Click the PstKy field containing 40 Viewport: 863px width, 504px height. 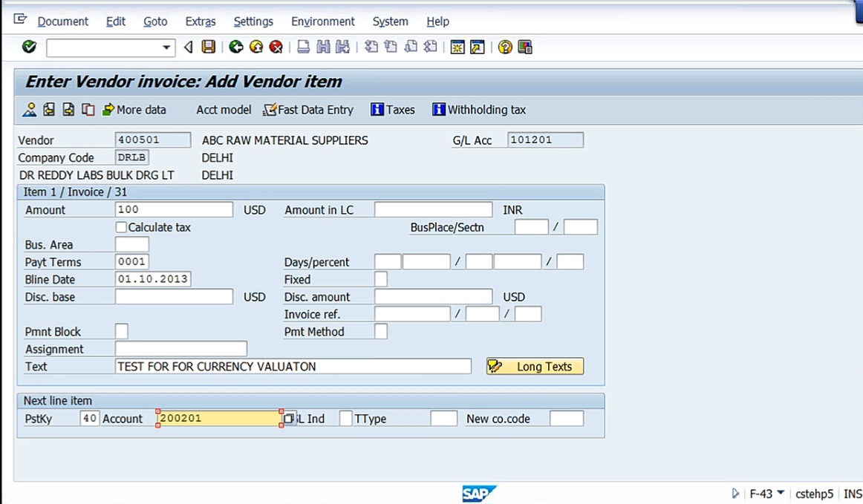(89, 418)
